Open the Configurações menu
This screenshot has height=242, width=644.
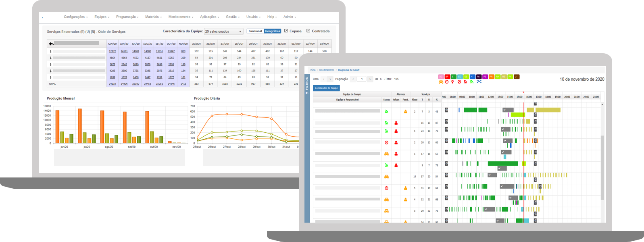pyautogui.click(x=75, y=17)
